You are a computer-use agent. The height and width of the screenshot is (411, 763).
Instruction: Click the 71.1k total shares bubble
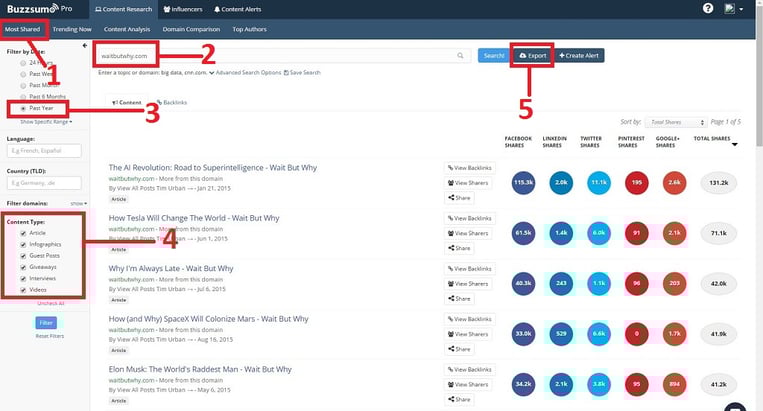(719, 233)
